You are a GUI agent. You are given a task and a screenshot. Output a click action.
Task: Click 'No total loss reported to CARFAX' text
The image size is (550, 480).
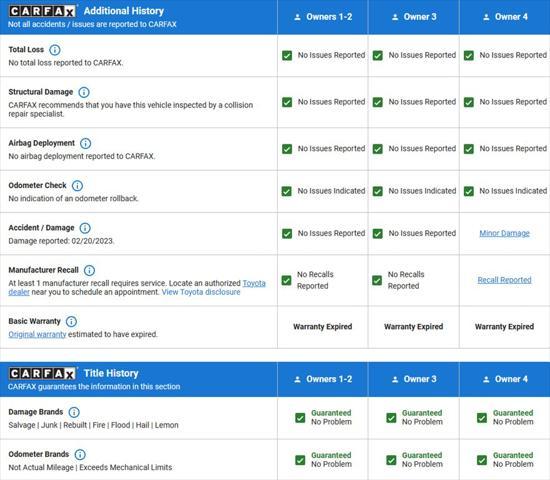pos(66,63)
